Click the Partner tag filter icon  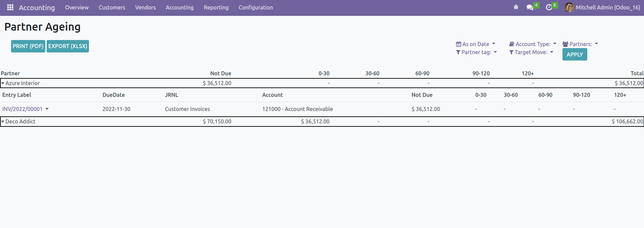(458, 52)
